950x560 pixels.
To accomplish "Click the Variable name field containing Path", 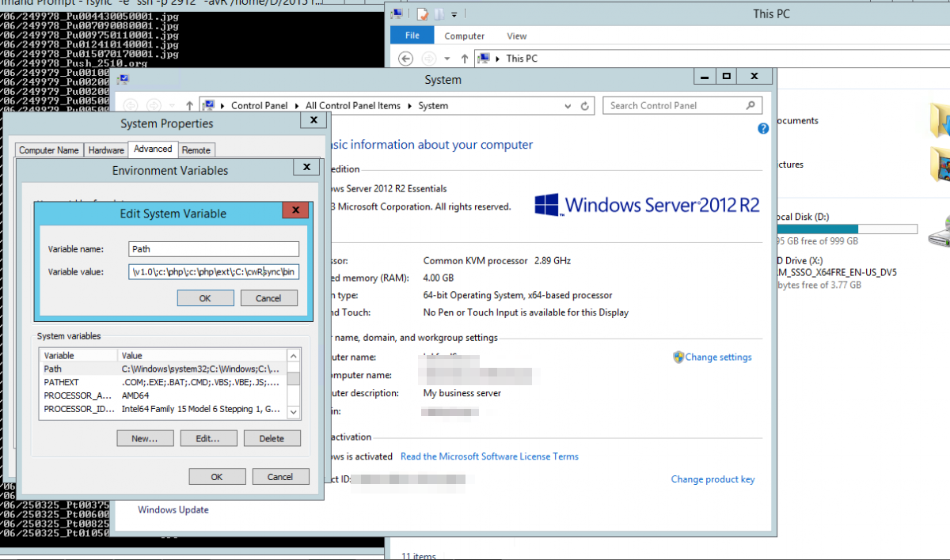I will click(215, 249).
